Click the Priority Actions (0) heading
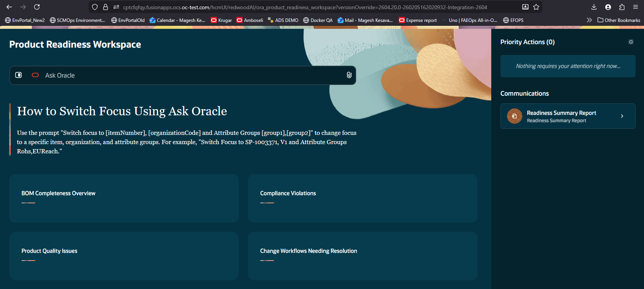 (x=527, y=42)
